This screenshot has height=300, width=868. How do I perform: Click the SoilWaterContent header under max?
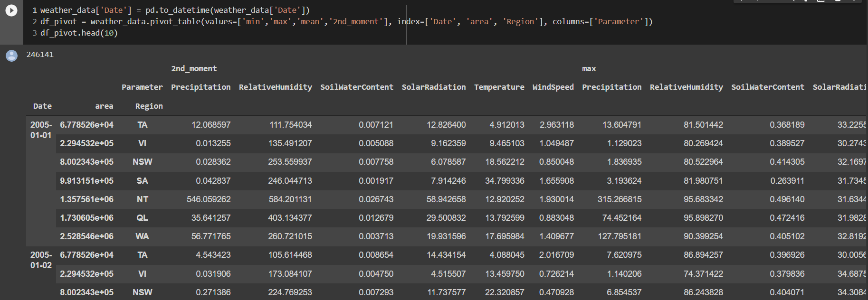tap(768, 87)
